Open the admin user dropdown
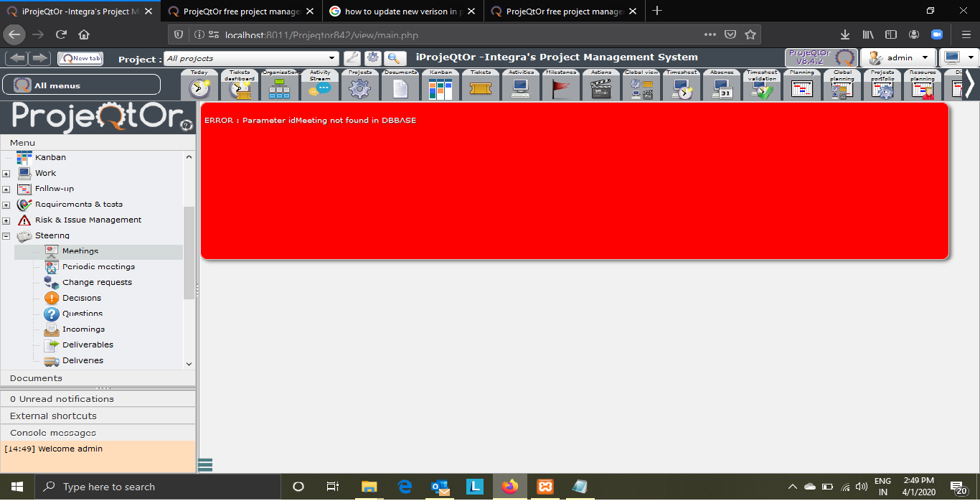This screenshot has width=980, height=501. coord(899,57)
